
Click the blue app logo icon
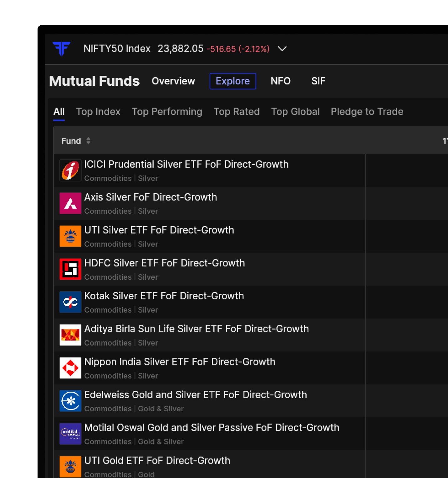point(62,49)
